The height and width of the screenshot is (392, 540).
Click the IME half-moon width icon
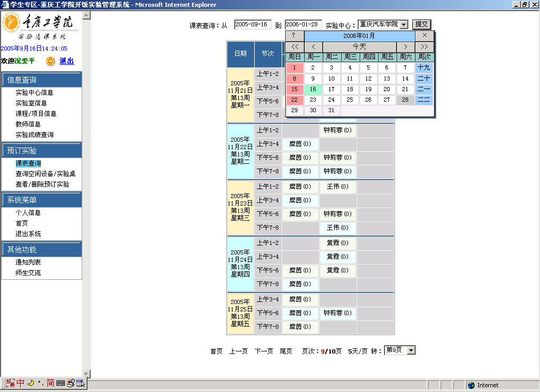click(x=31, y=383)
